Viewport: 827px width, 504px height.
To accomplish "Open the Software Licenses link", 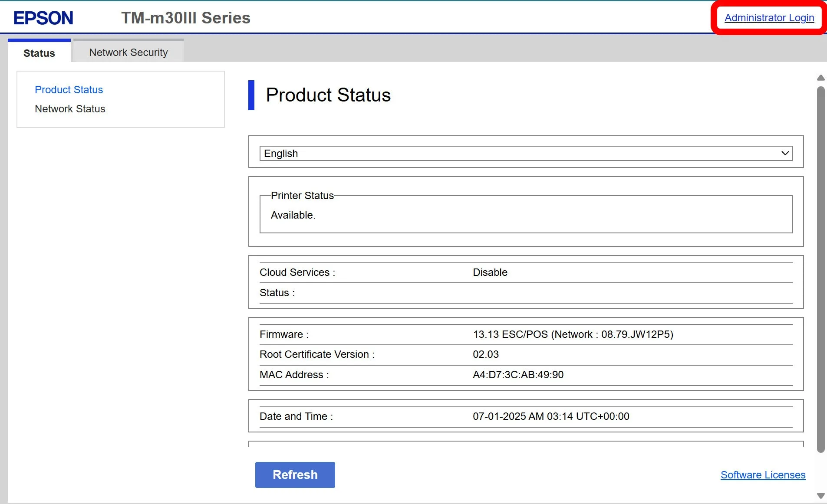I will click(x=763, y=475).
